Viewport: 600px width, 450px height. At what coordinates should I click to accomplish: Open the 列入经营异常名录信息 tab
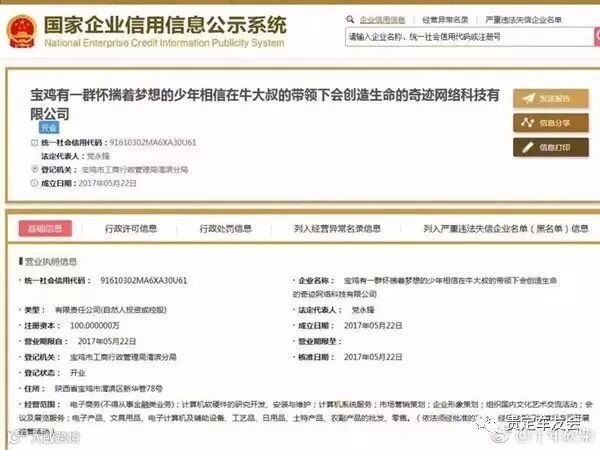point(337,228)
